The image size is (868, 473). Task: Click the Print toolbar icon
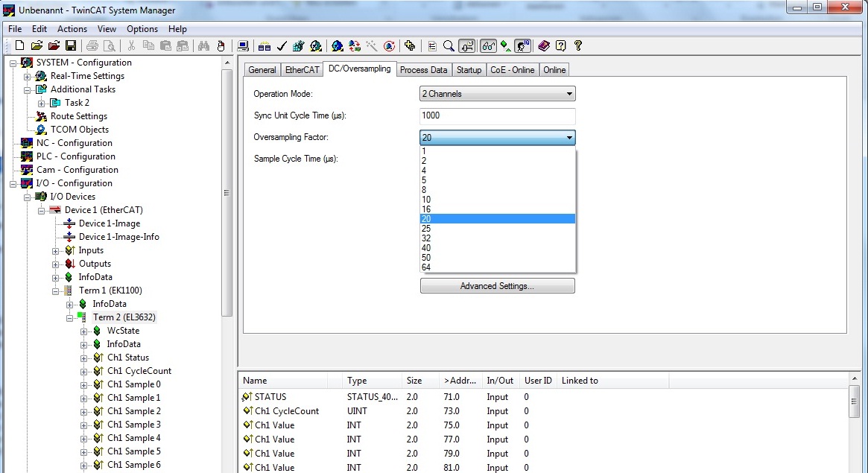(92, 45)
